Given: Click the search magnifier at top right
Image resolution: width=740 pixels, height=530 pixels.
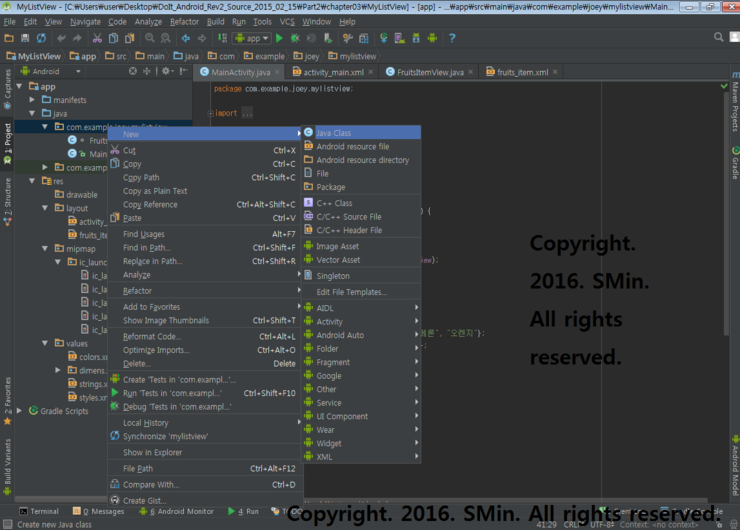Looking at the screenshot, I should (x=718, y=37).
